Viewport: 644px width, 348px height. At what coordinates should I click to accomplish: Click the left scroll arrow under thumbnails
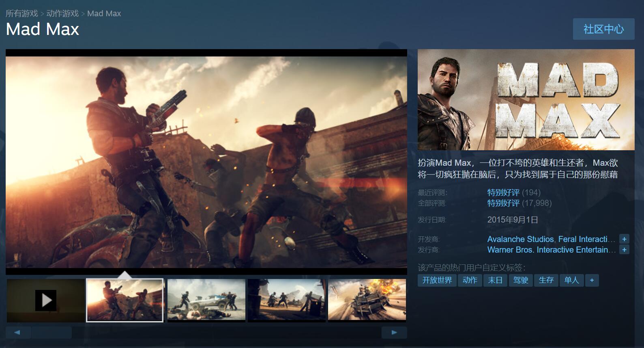pos(18,333)
